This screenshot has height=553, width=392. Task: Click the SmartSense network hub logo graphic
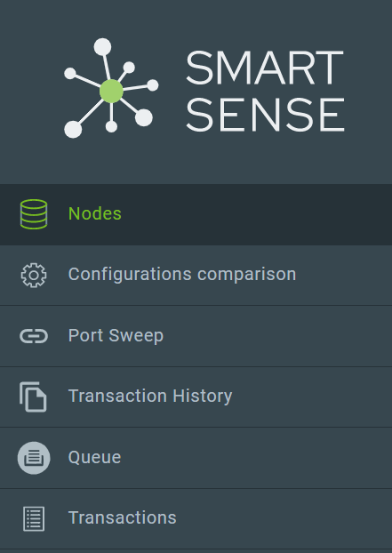click(111, 88)
